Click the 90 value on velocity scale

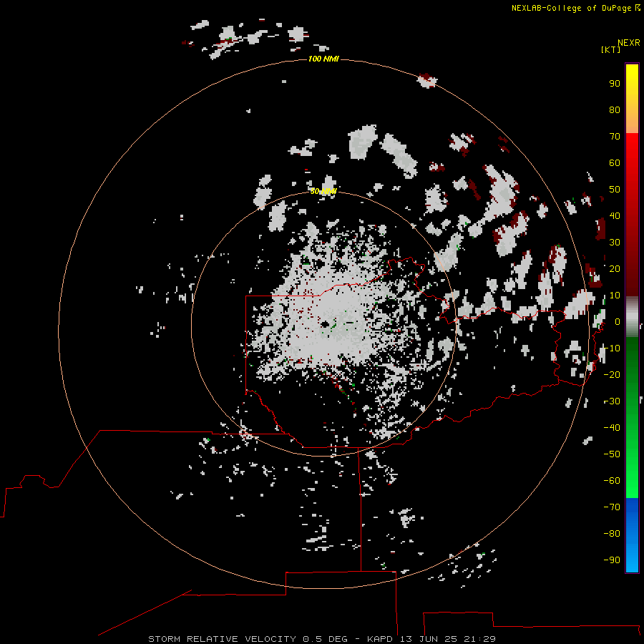[615, 84]
